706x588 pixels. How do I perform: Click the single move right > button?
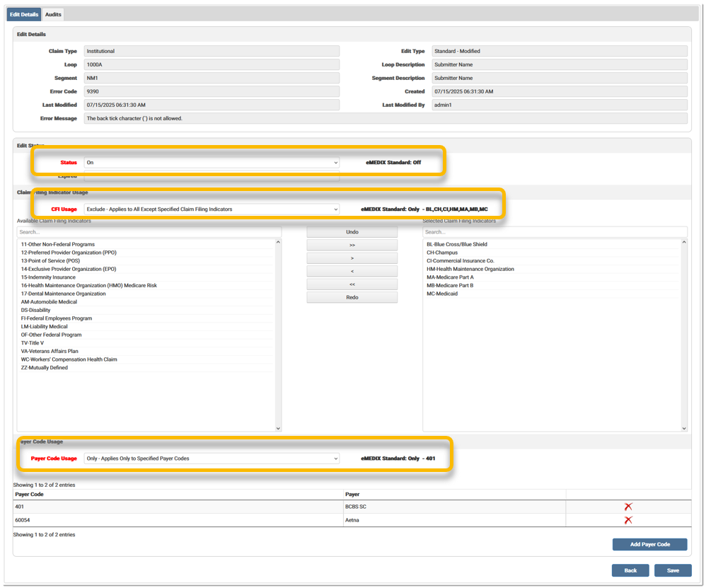coord(352,258)
